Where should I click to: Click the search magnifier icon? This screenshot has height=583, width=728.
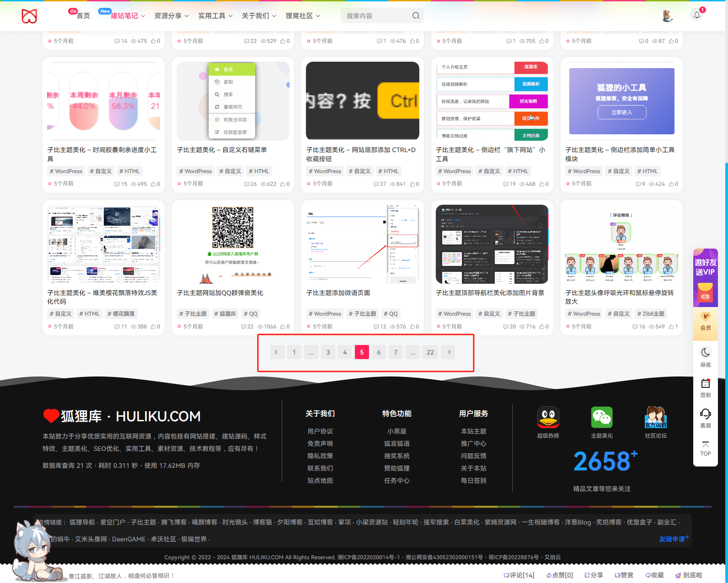pyautogui.click(x=415, y=16)
